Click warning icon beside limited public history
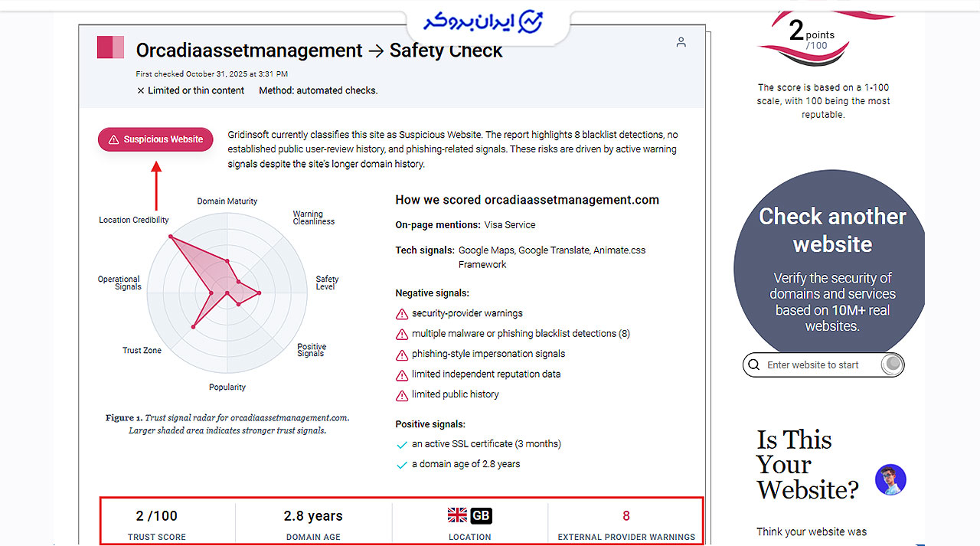 click(402, 395)
